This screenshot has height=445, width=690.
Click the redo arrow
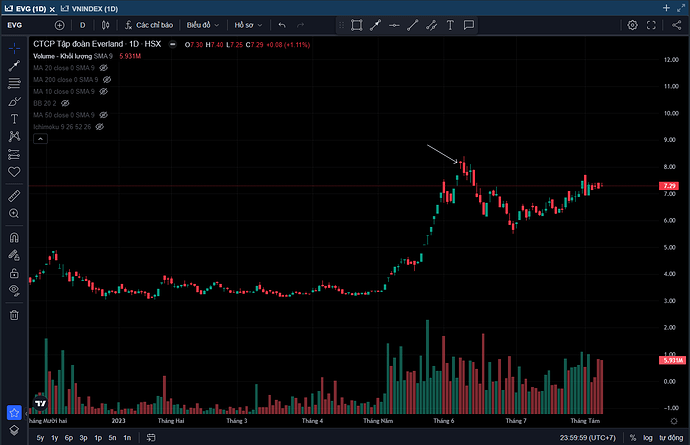click(301, 25)
